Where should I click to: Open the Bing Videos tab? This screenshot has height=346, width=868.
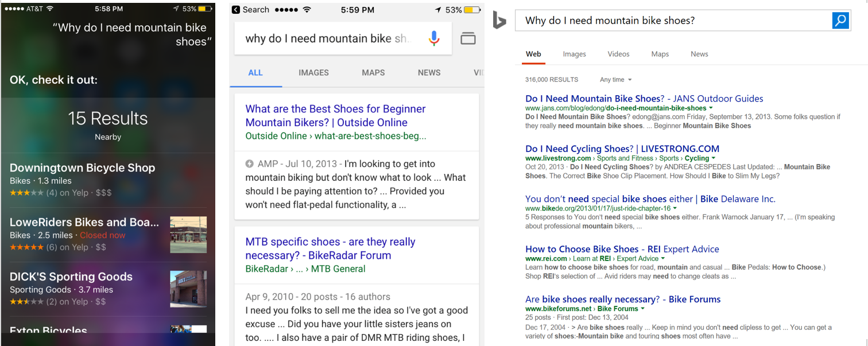pos(618,54)
